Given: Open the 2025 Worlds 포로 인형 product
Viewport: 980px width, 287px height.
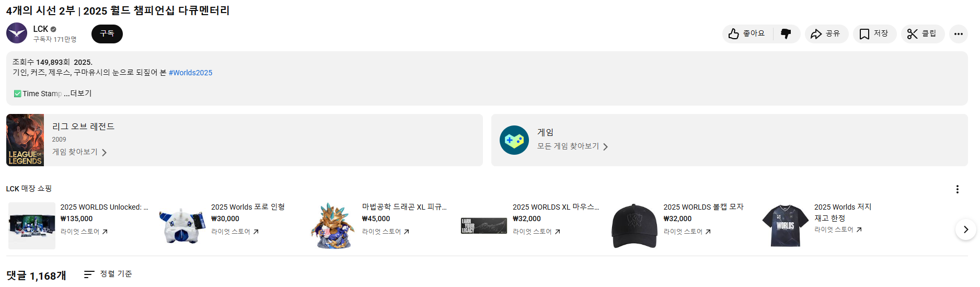Looking at the screenshot, I should click(x=248, y=207).
